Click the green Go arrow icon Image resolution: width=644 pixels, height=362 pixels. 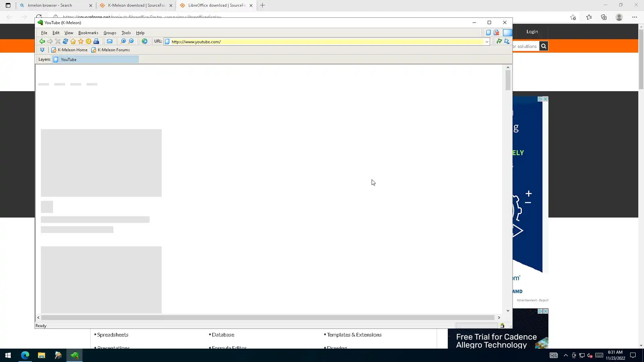click(499, 41)
